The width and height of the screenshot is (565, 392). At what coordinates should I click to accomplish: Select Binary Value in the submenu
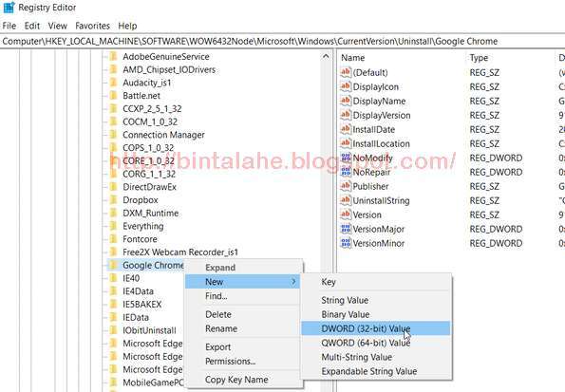(x=376, y=314)
